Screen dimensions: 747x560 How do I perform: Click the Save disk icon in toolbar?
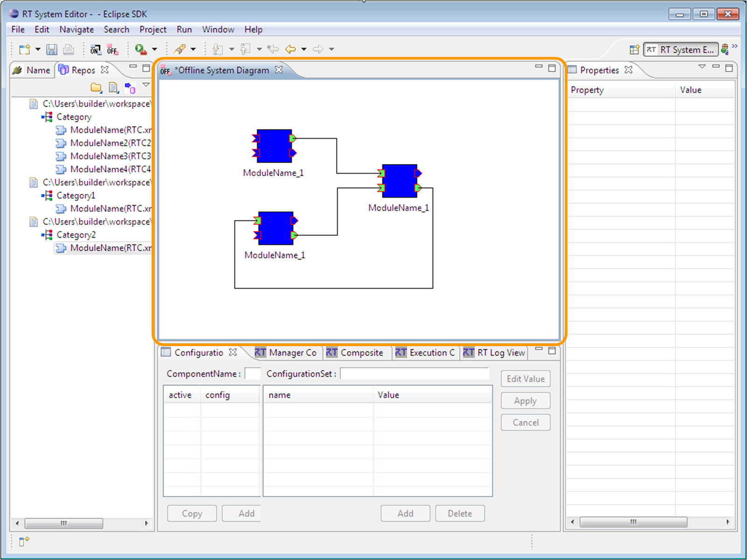pos(52,49)
